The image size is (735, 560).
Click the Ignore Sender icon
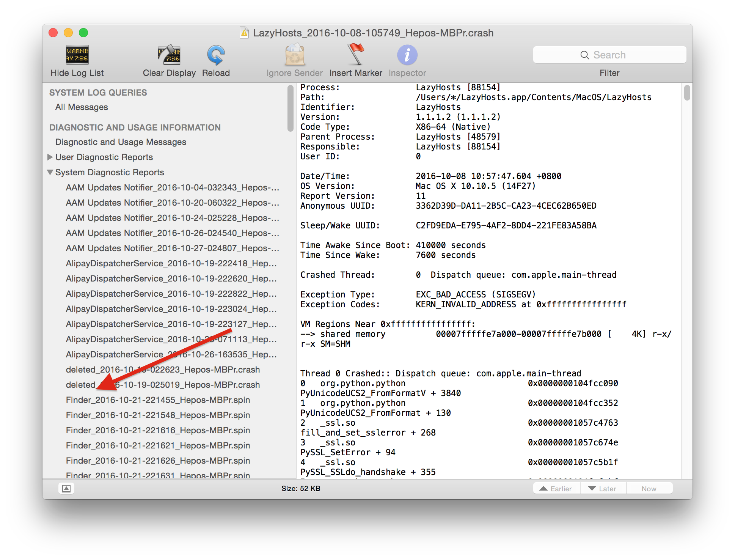[294, 55]
